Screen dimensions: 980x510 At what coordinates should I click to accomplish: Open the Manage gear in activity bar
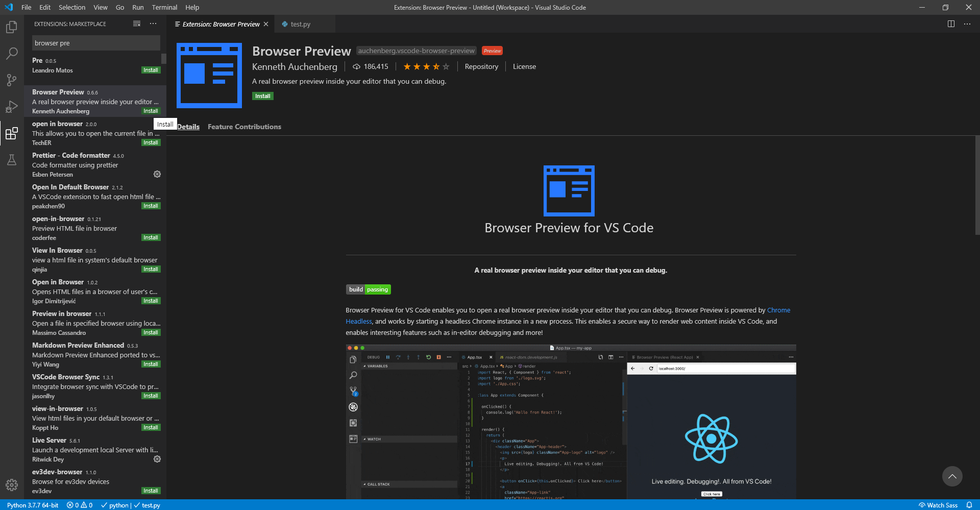[x=11, y=485]
